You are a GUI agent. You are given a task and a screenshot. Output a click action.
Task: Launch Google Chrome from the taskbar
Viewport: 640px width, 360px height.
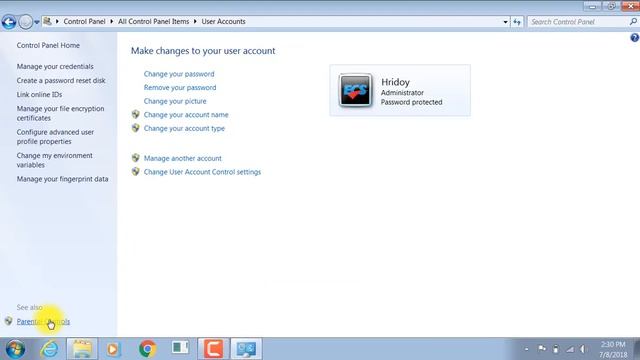pyautogui.click(x=147, y=349)
